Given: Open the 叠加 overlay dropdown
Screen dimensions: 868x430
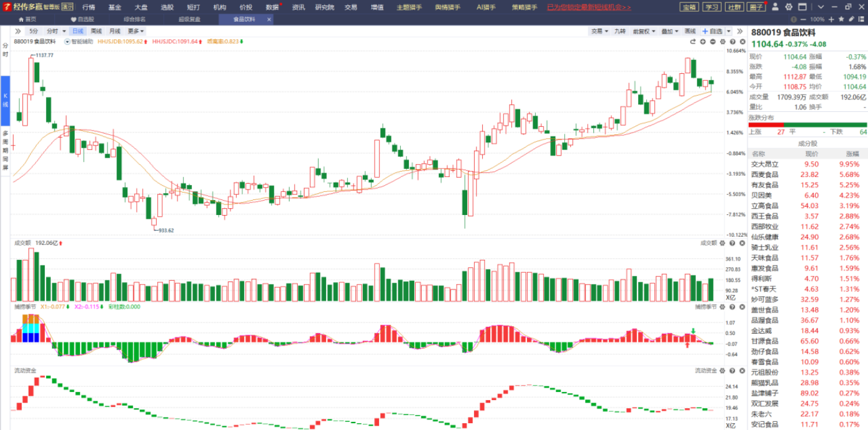Looking at the screenshot, I should click(x=670, y=31).
